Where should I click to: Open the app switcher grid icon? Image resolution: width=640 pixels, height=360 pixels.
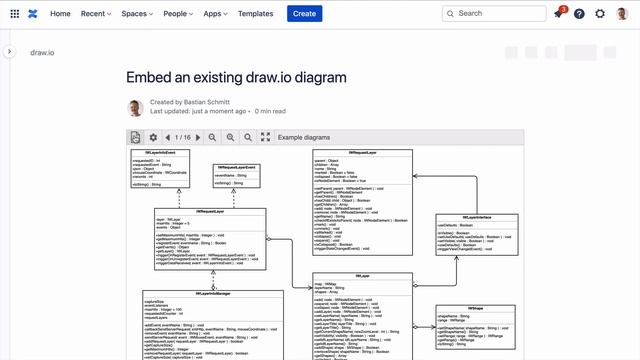click(15, 14)
